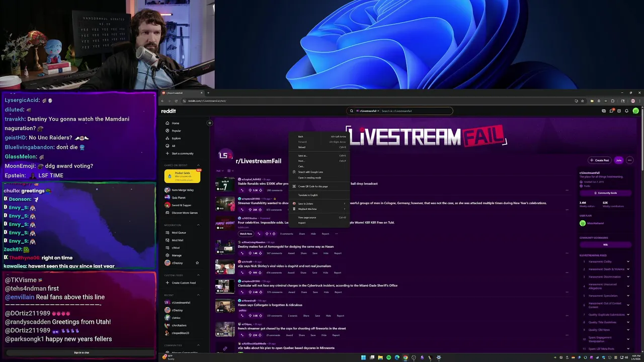
Task: Reload the page with the browser toolbar button
Action: (177, 101)
